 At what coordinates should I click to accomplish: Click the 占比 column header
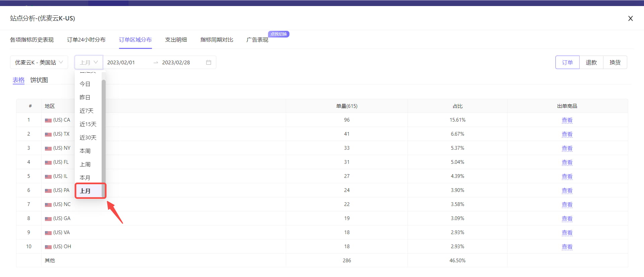(x=458, y=106)
